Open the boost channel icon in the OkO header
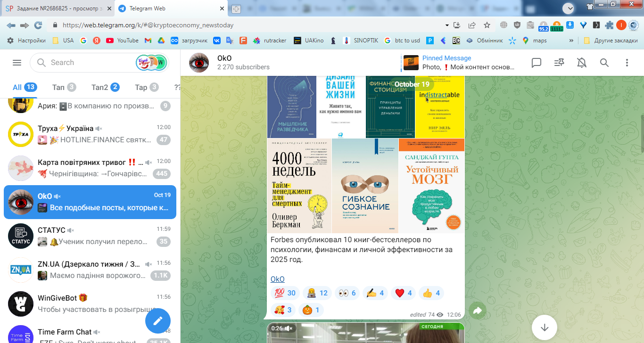The width and height of the screenshot is (644, 343). point(559,63)
